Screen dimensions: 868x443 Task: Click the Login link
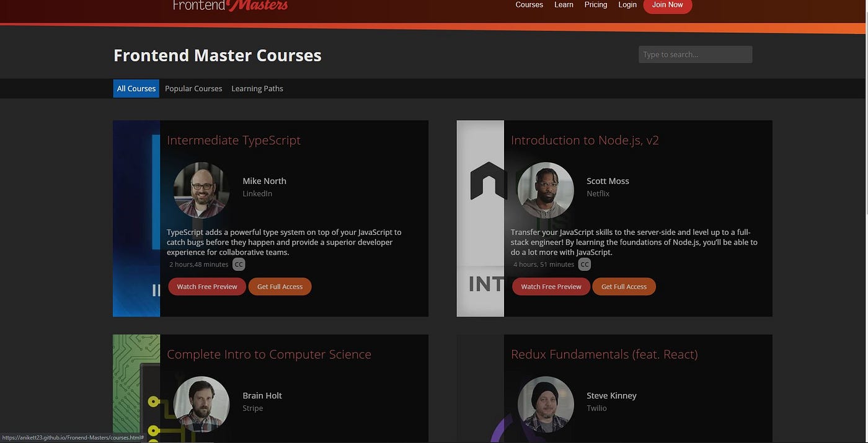tap(627, 4)
